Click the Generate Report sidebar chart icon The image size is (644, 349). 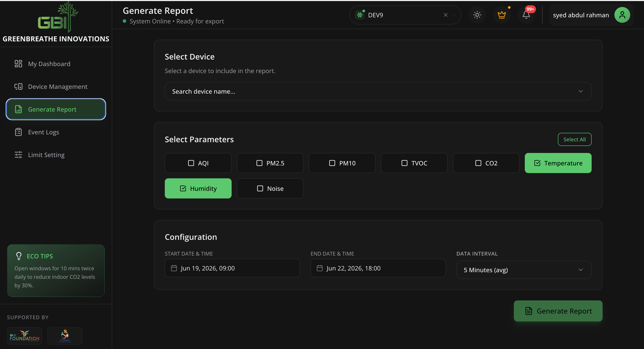click(18, 109)
